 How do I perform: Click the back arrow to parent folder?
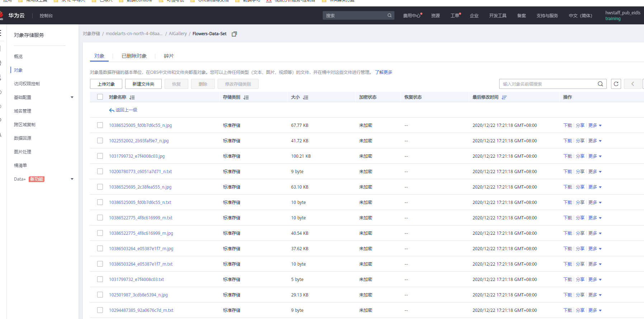[112, 110]
